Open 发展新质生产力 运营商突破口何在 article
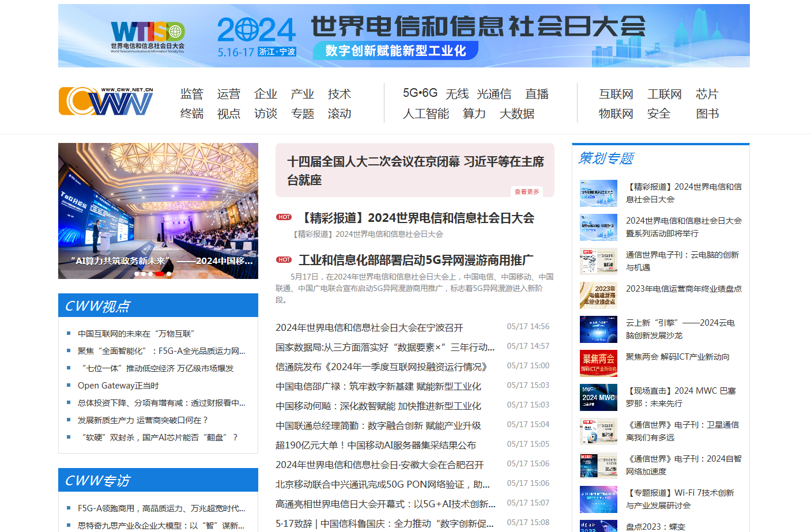 [x=142, y=420]
